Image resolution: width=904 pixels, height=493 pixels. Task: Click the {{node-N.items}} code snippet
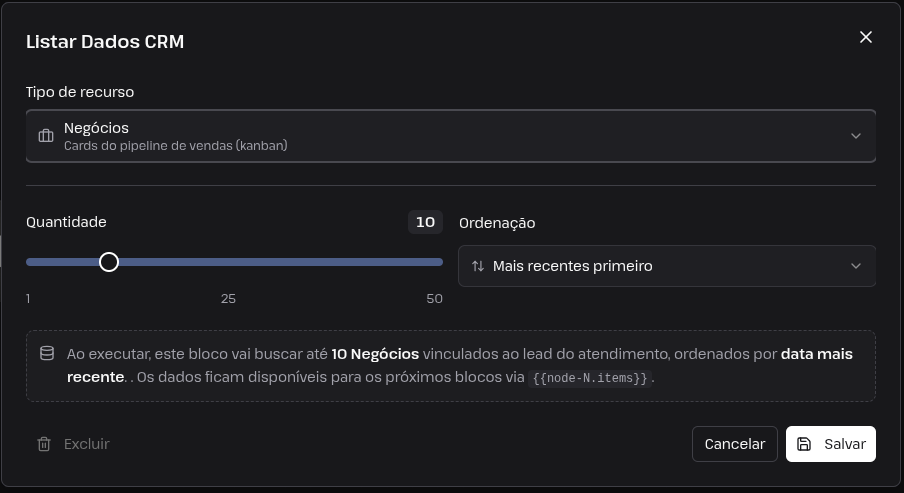click(590, 378)
